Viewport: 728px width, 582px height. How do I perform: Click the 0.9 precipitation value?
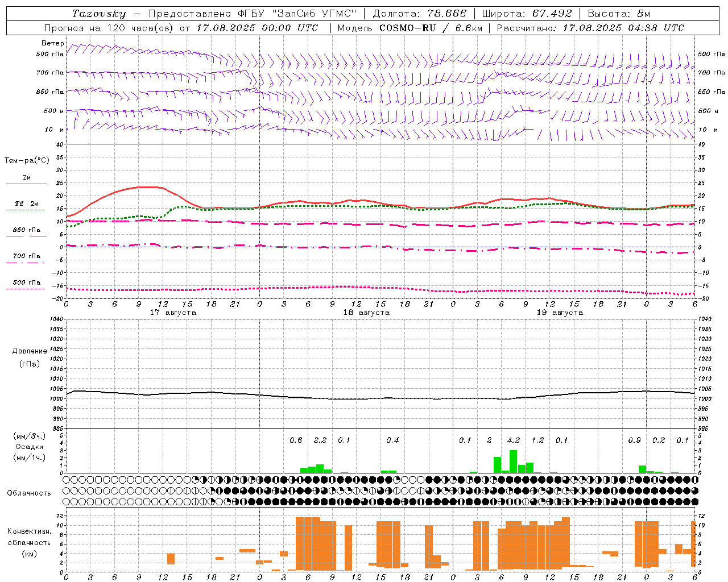pyautogui.click(x=635, y=440)
